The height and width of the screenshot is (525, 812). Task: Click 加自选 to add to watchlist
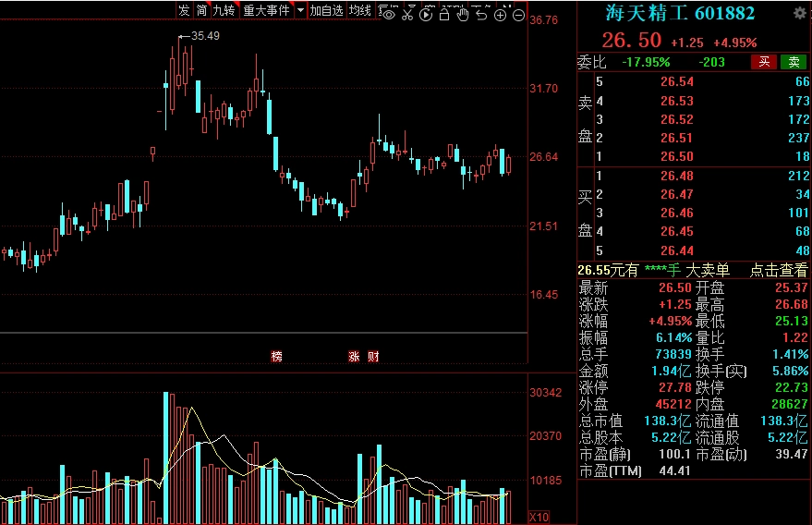(326, 10)
